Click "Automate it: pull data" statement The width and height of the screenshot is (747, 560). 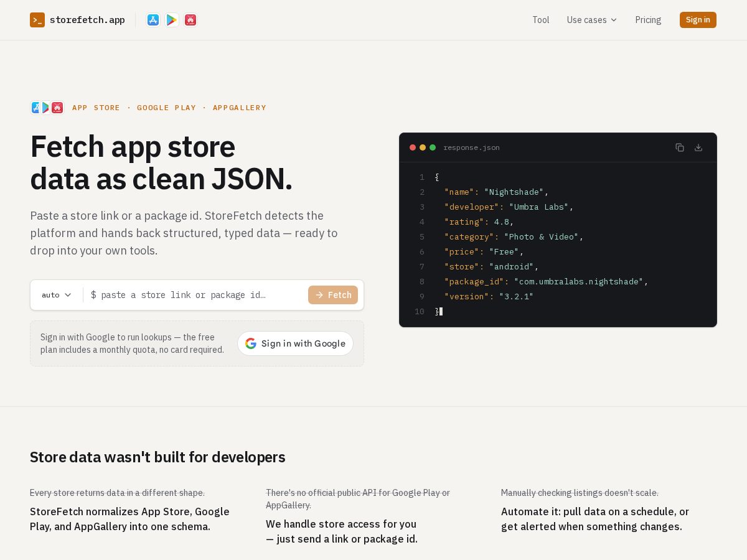(595, 519)
